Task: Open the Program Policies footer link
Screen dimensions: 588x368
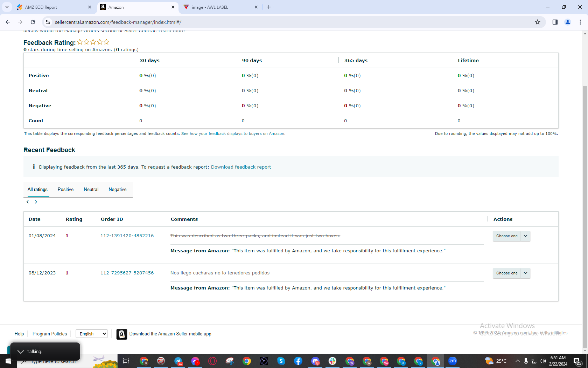Action: coord(50,334)
